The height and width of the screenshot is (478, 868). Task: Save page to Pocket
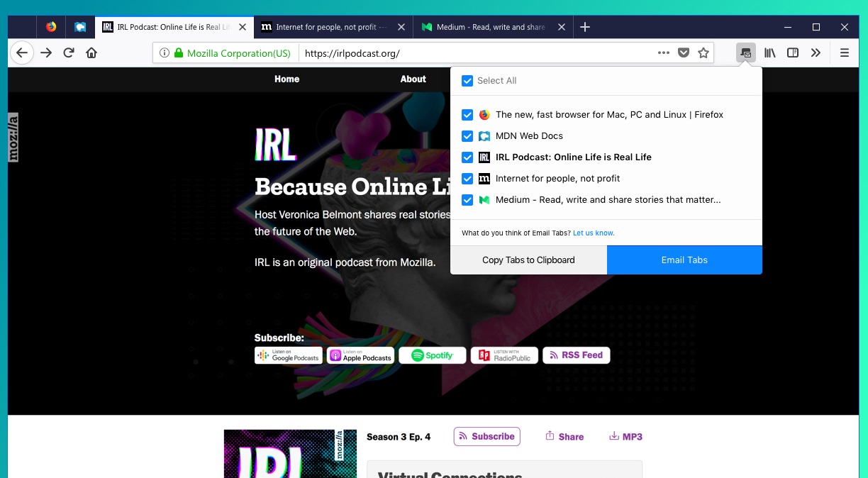pos(684,52)
